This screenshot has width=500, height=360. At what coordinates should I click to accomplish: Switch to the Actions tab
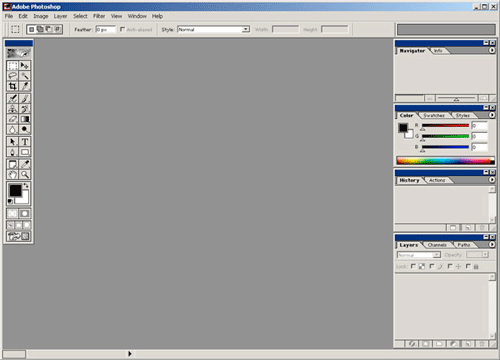coord(437,180)
